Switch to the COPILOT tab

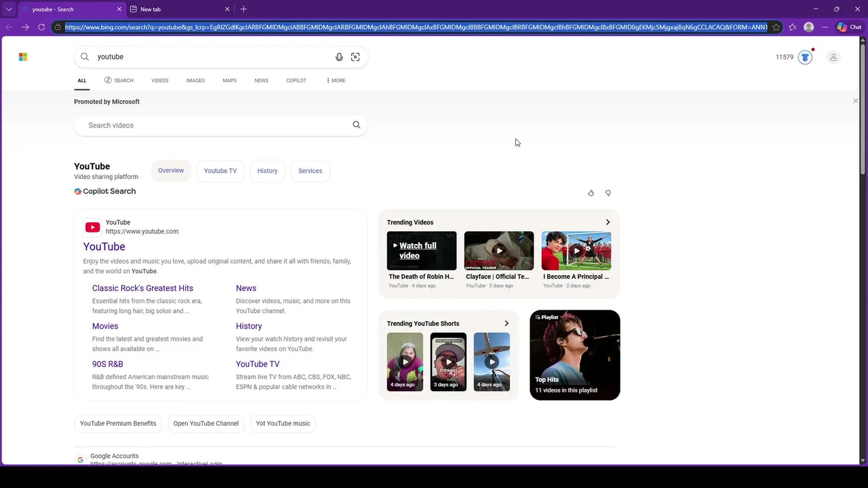(x=296, y=81)
